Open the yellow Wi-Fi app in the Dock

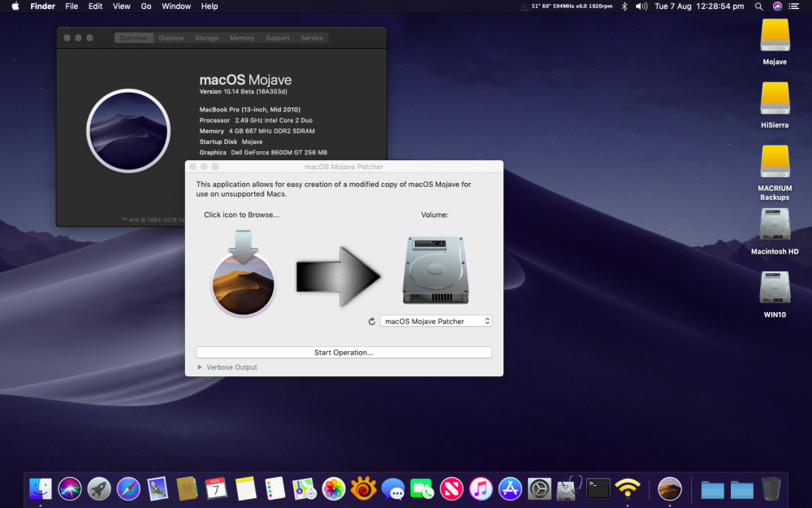pyautogui.click(x=627, y=488)
